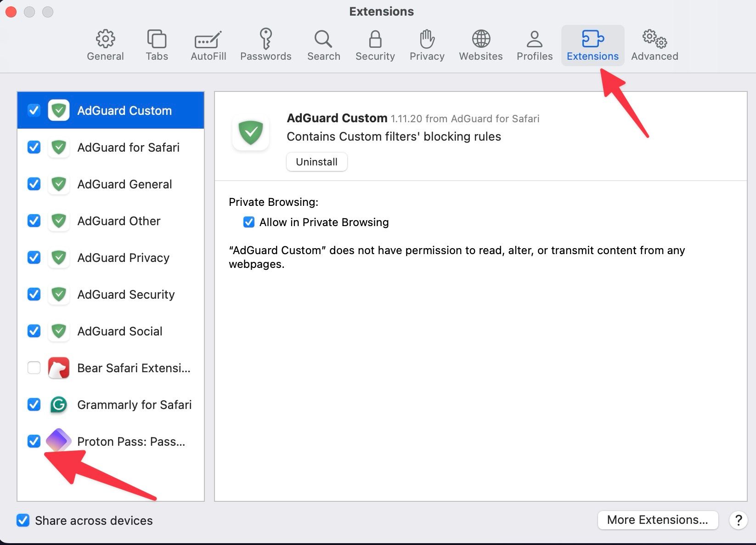Toggle the AdGuard Security checkbox
The width and height of the screenshot is (756, 545).
point(34,294)
